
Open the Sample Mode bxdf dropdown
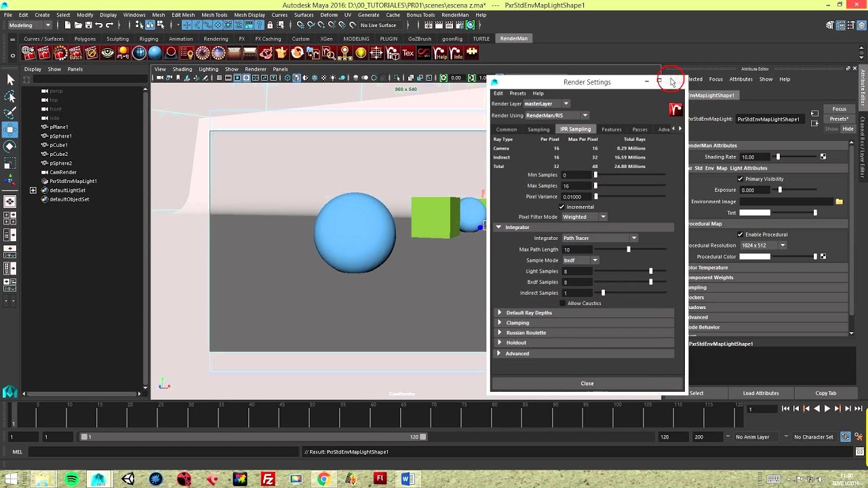tap(580, 260)
